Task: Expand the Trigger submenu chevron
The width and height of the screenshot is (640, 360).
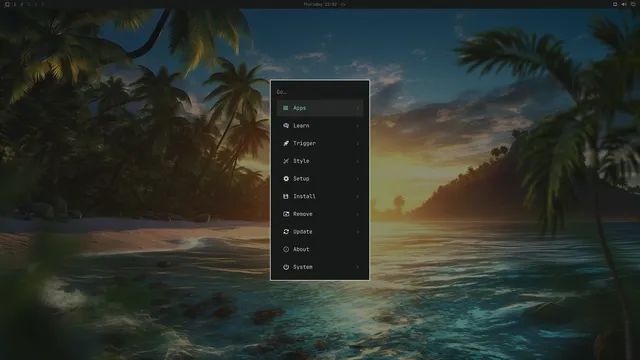Action: point(358,143)
